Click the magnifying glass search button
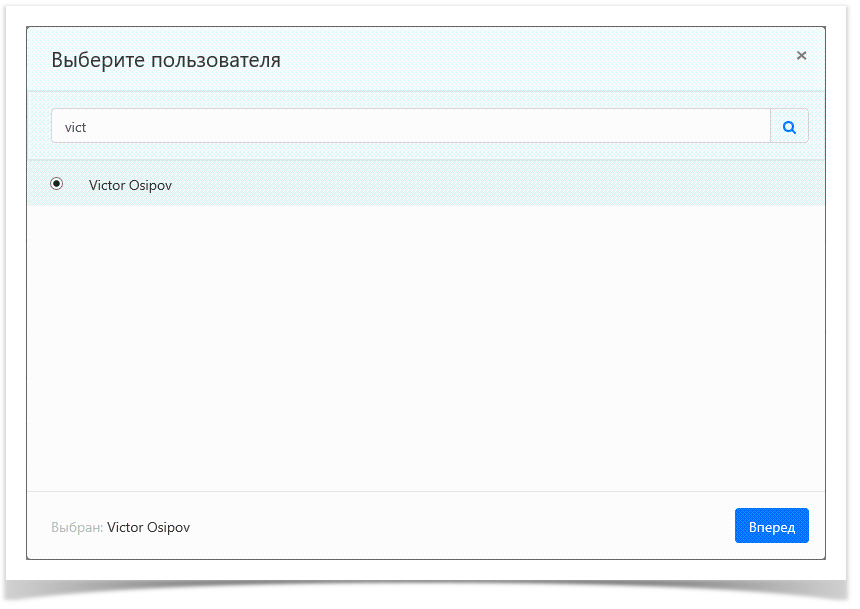Screen dimensions: 860x609 coord(789,127)
